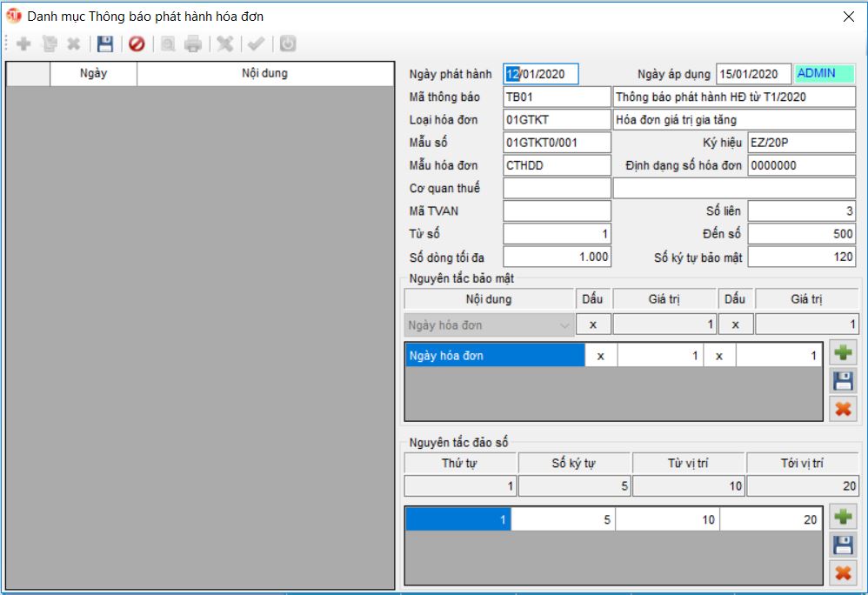Click the Định dạng số hóa đơn field
The width and height of the screenshot is (868, 595).
802,165
